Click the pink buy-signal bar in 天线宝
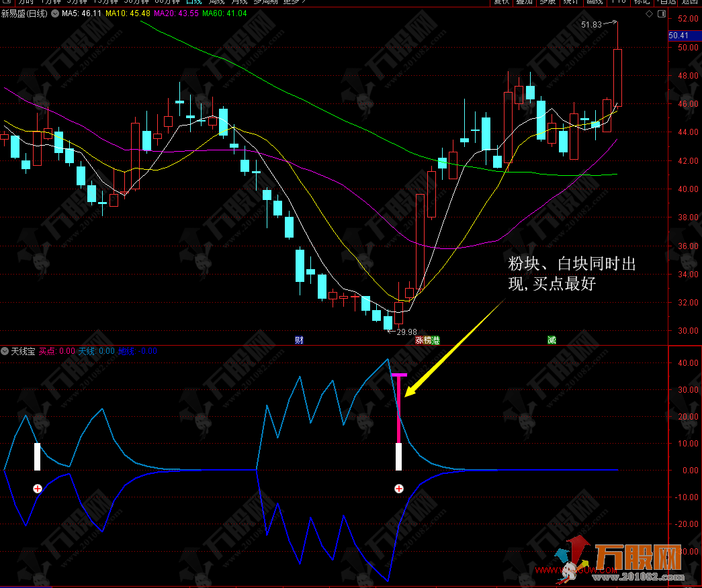Screen dimensions: 702x588 [399, 408]
